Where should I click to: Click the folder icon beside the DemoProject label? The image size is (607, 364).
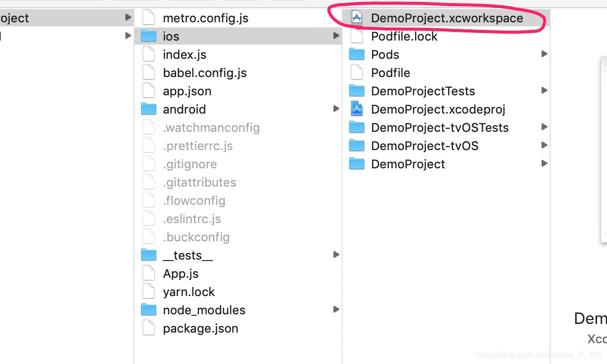[356, 164]
